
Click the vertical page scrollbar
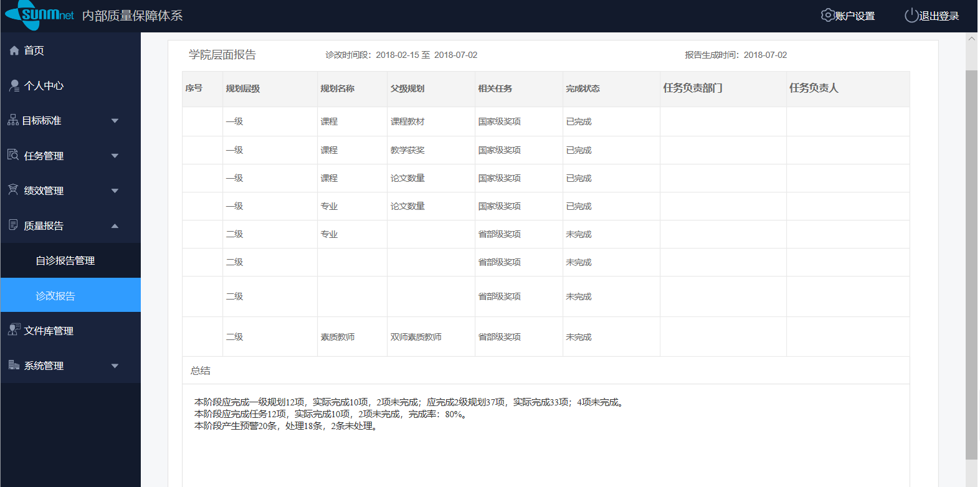(x=971, y=262)
